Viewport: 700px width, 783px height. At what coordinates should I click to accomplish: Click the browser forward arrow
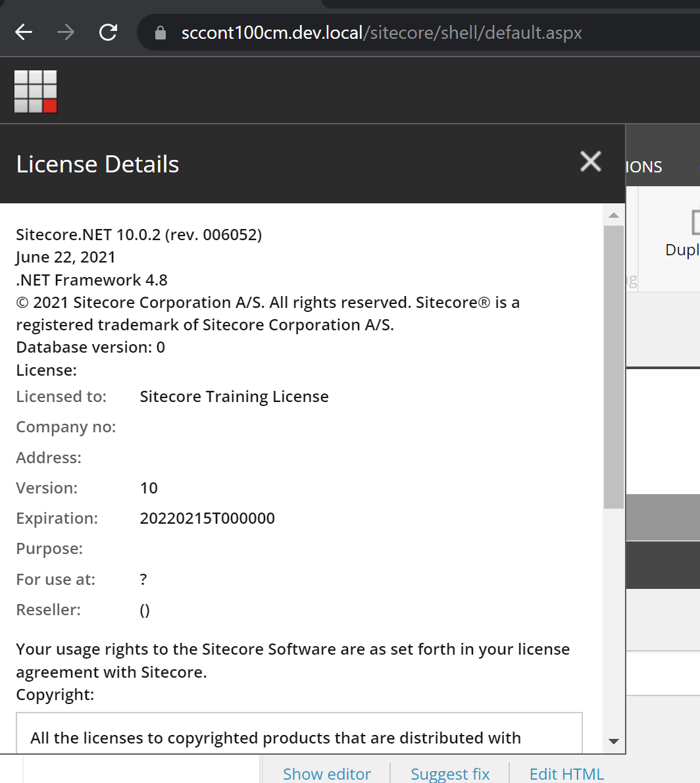[x=65, y=32]
